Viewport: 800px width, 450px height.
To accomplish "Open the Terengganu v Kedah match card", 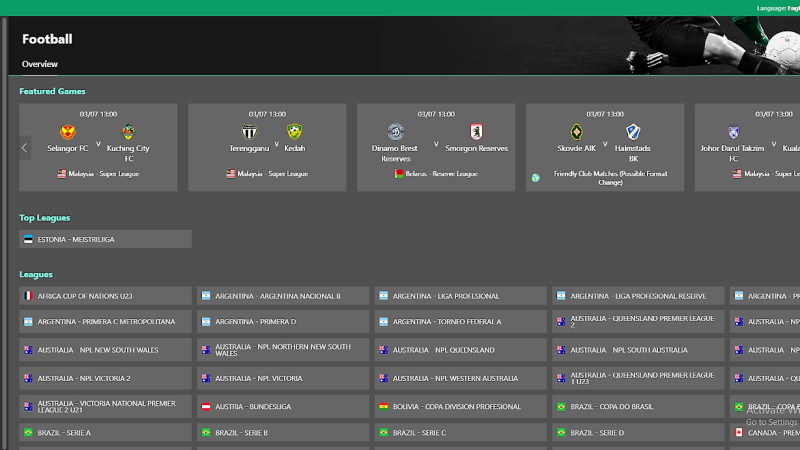I will (267, 147).
